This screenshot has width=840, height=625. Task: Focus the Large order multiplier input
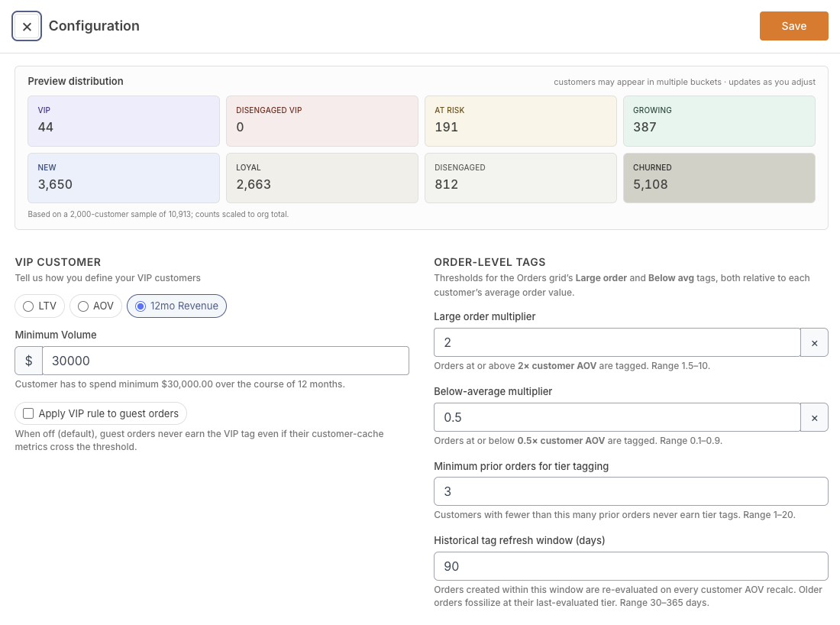click(617, 342)
